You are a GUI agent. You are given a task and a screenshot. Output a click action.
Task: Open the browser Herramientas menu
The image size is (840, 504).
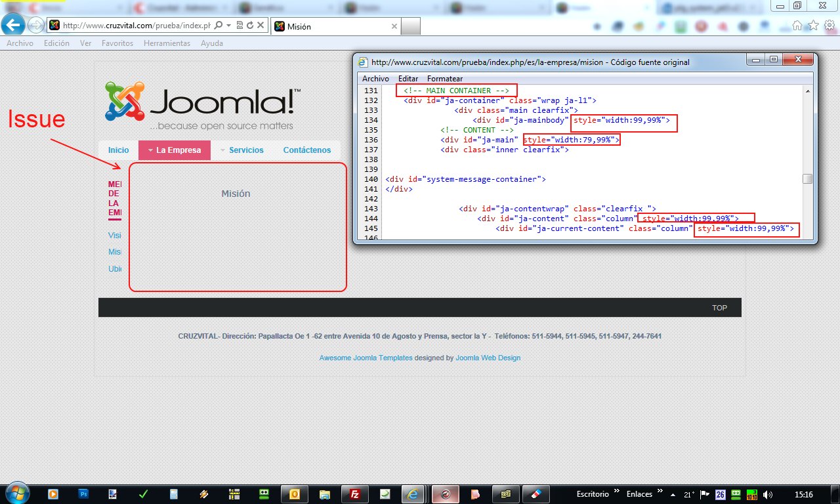tap(167, 43)
